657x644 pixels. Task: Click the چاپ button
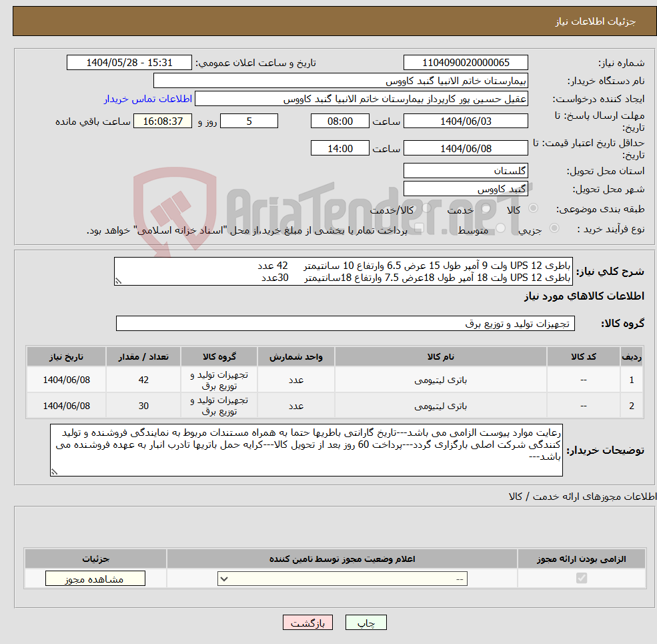365,622
